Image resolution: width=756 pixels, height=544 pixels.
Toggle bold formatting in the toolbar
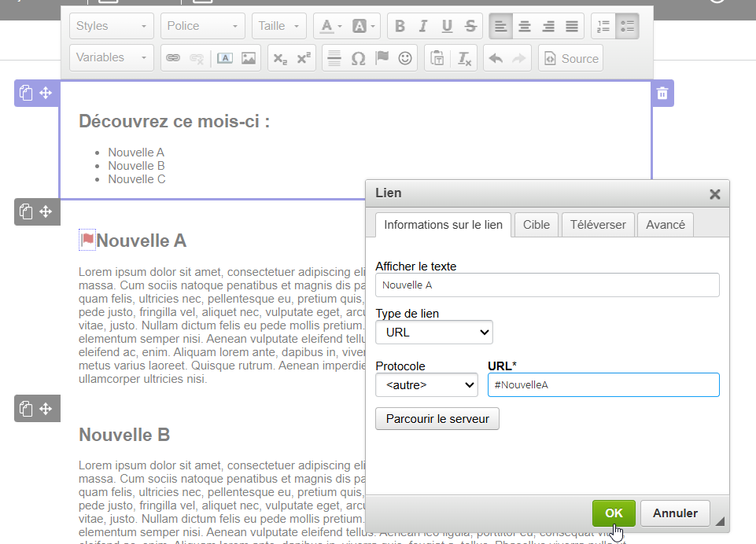coord(400,26)
